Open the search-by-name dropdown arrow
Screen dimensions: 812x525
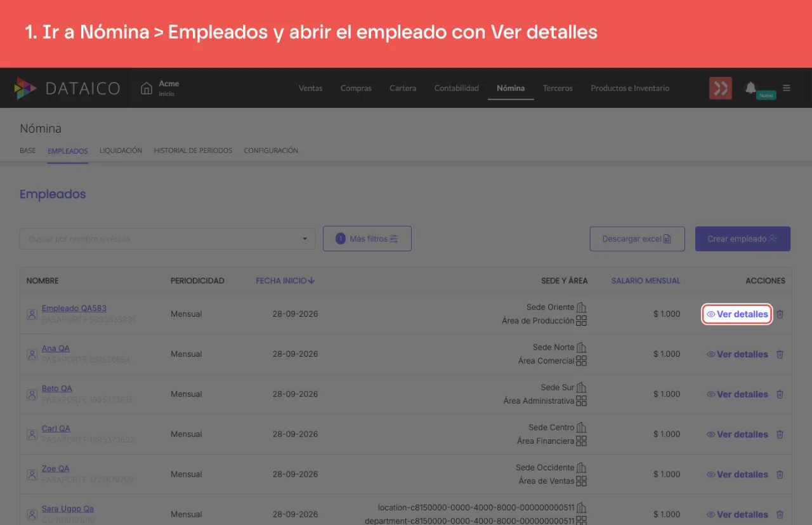point(304,239)
